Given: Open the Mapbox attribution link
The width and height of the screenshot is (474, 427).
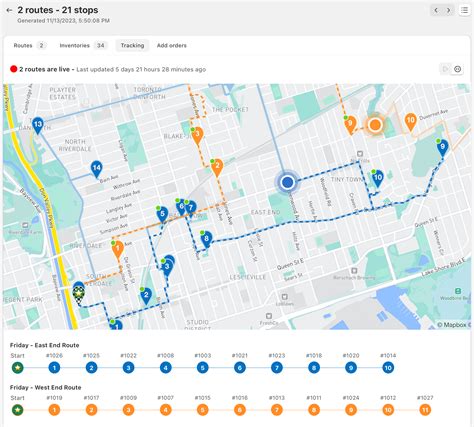Looking at the screenshot, I should 454,325.
